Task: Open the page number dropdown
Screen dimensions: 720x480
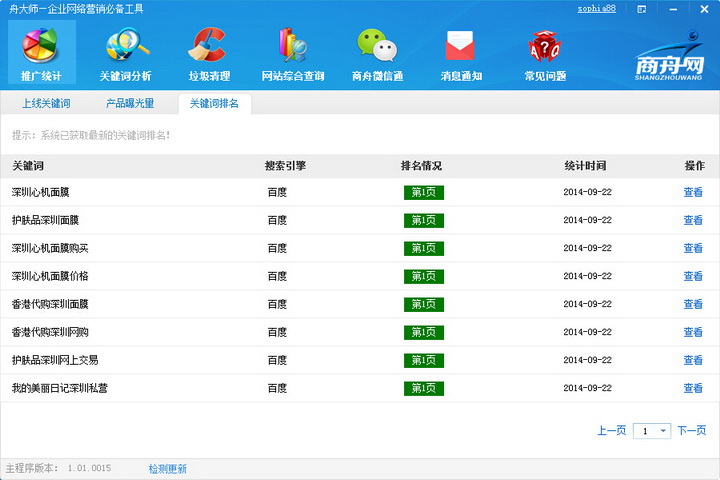Action: click(652, 431)
